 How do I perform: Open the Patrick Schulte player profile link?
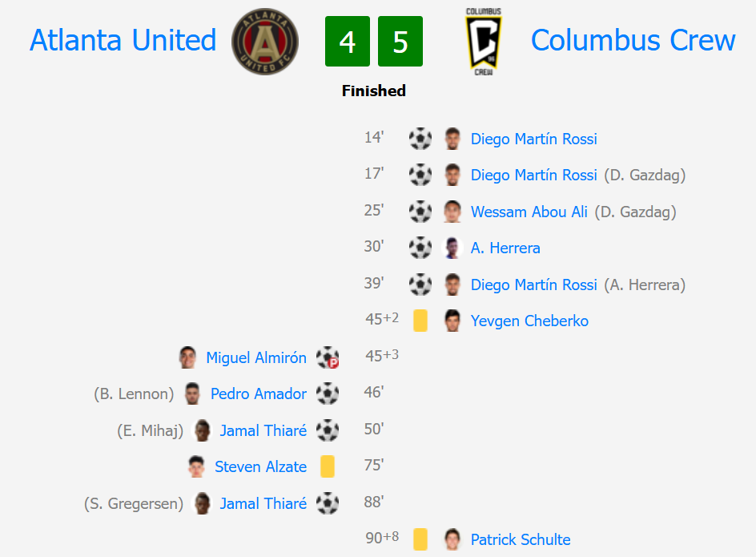[521, 539]
